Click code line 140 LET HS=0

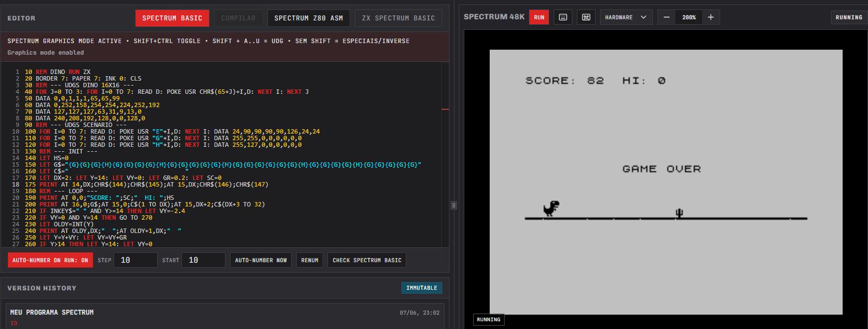tap(47, 158)
